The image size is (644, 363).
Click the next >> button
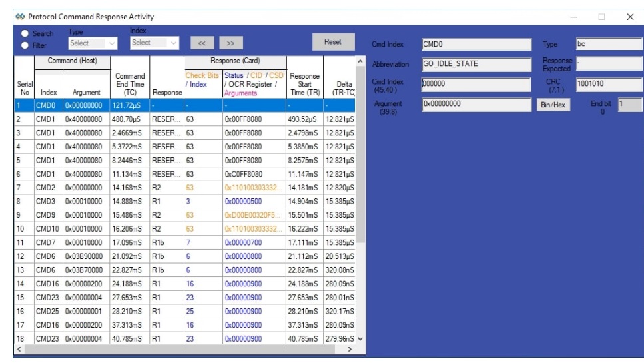[x=231, y=43]
